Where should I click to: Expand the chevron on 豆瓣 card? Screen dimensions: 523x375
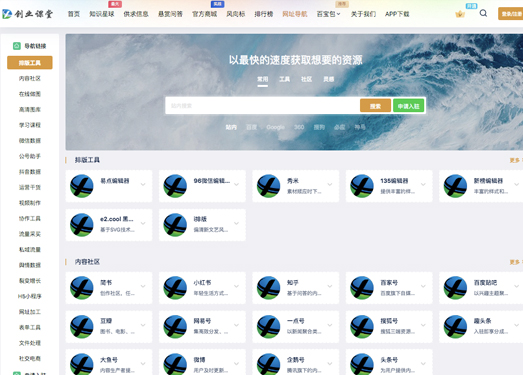pos(143,325)
